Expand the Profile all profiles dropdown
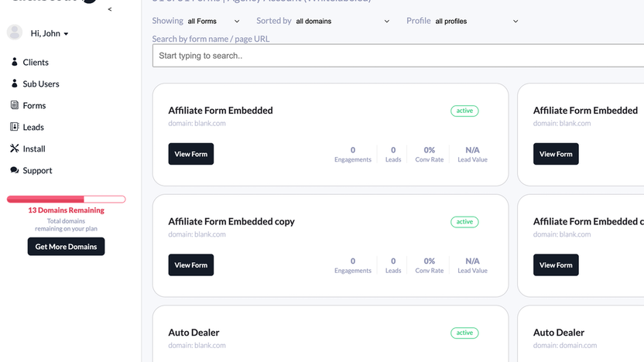This screenshot has height=362, width=644. 476,22
